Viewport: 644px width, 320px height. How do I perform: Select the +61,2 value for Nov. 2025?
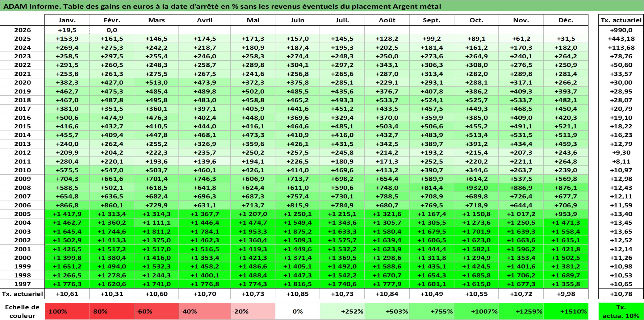(521, 39)
